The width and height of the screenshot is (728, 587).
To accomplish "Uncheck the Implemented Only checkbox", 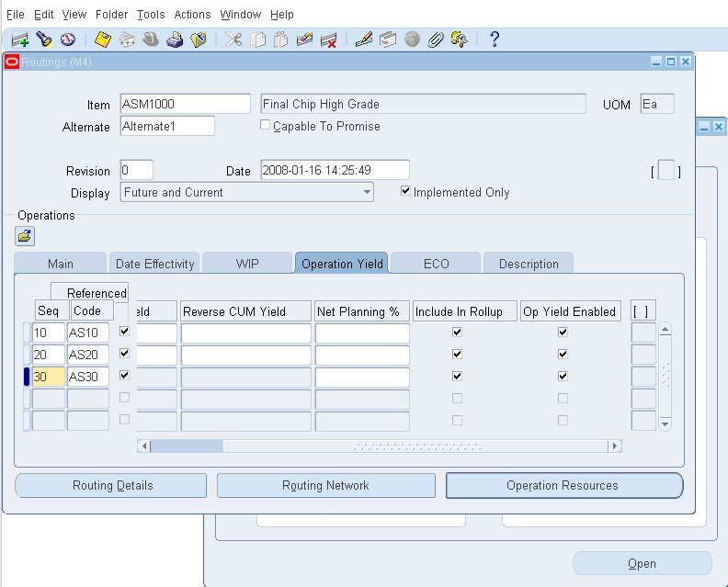I will pos(405,191).
